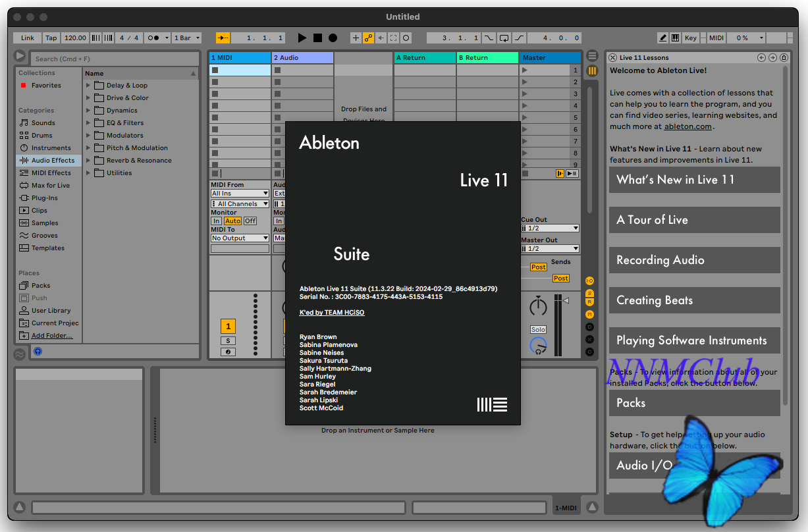This screenshot has height=532, width=808.
Task: Click the Punch-Out switch icon
Action: 519,38
